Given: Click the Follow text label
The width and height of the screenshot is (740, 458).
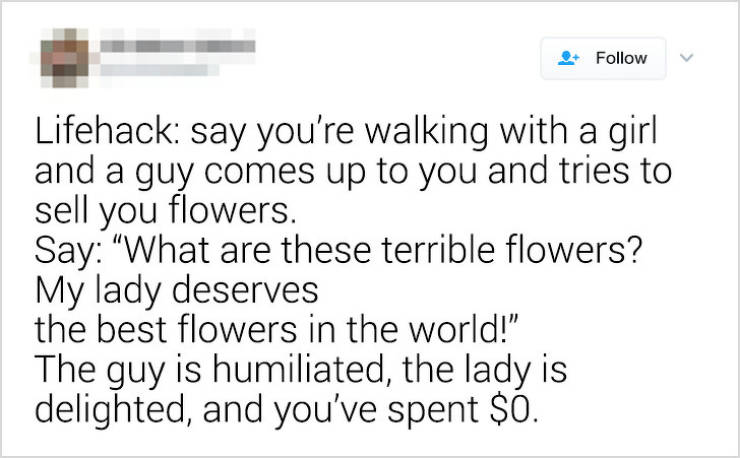Looking at the screenshot, I should point(621,58).
